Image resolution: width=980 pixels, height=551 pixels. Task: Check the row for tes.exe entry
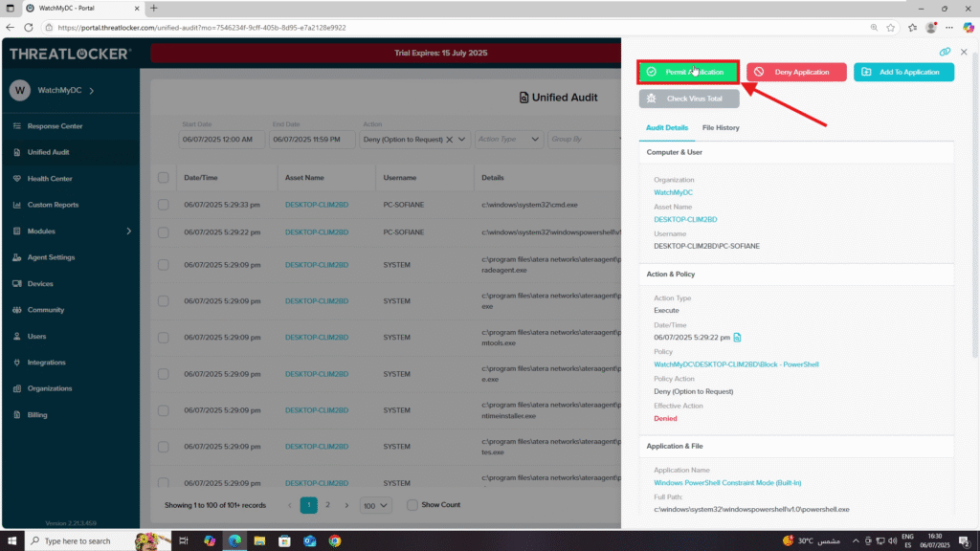point(163,447)
